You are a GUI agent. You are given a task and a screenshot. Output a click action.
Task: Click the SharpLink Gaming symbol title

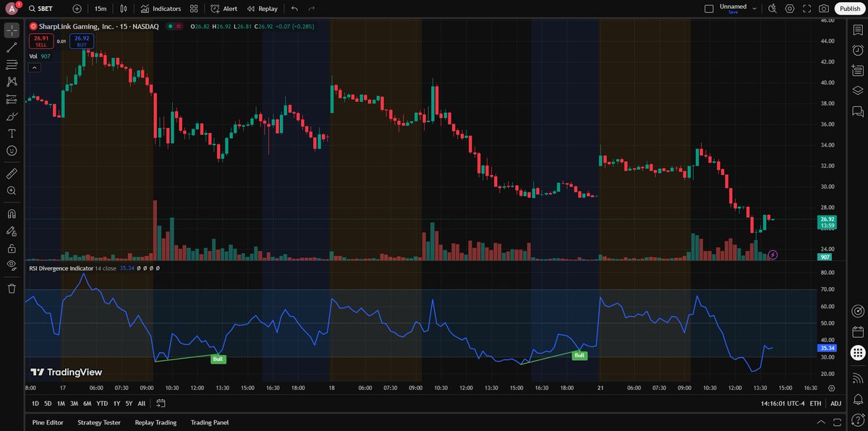pos(100,26)
